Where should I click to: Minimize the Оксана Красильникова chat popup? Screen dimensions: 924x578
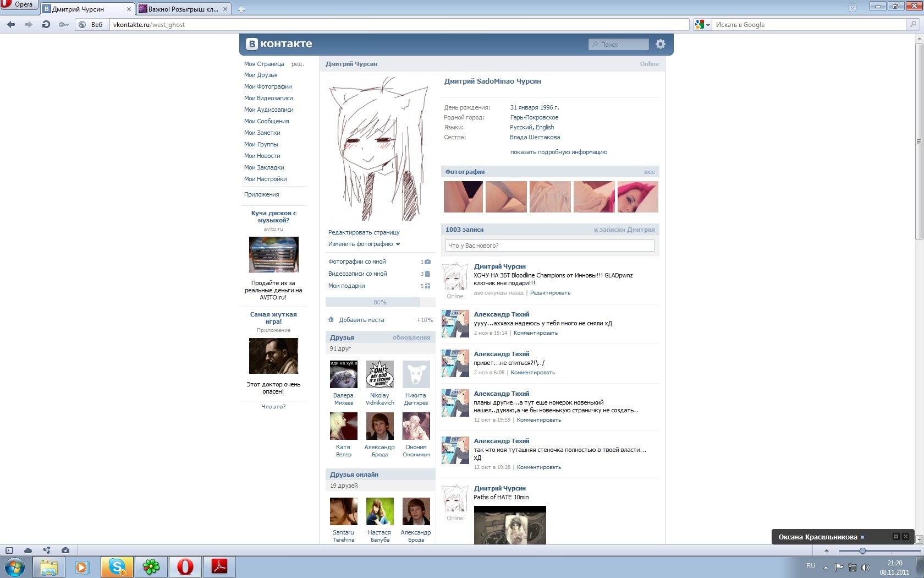click(896, 537)
